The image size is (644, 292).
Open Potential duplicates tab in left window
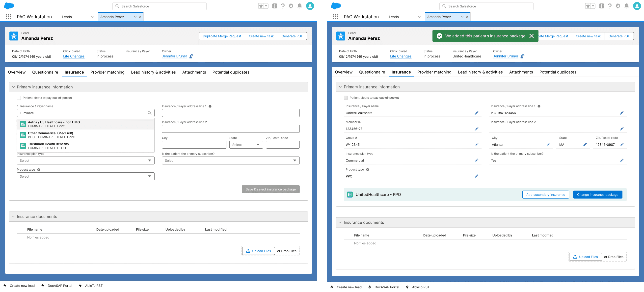(x=231, y=72)
